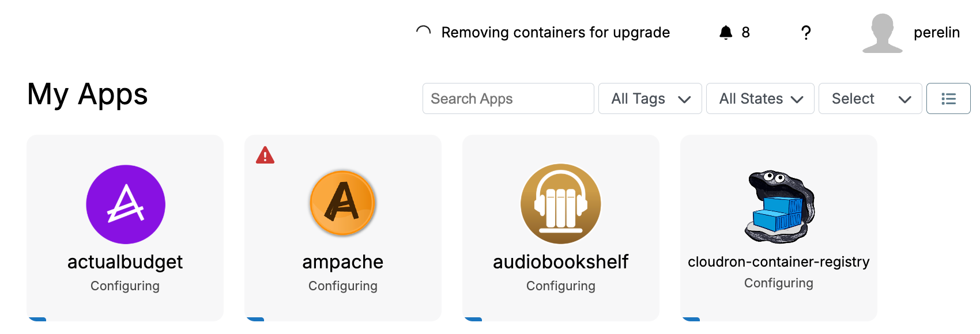Click the audiobookshelf app name
Image resolution: width=980 pixels, height=334 pixels.
(560, 262)
